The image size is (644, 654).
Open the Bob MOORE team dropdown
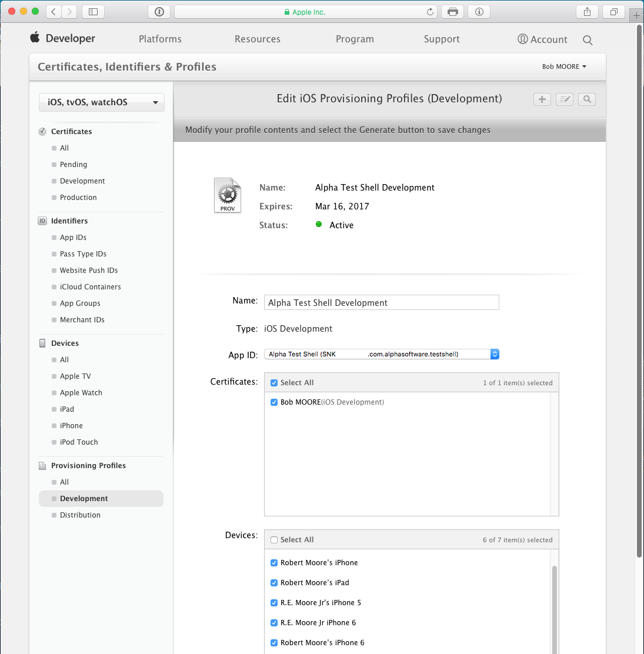tap(564, 66)
